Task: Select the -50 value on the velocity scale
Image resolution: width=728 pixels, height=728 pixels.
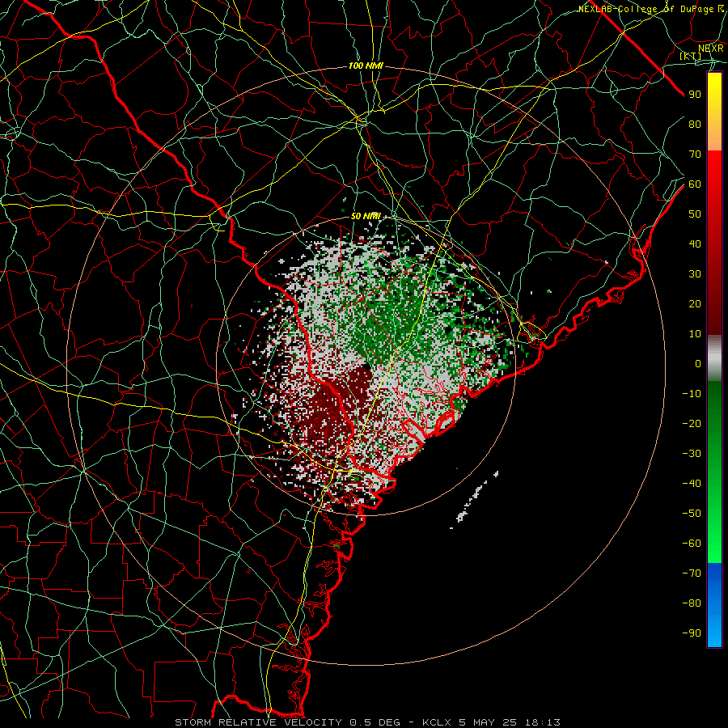Action: coord(692,514)
